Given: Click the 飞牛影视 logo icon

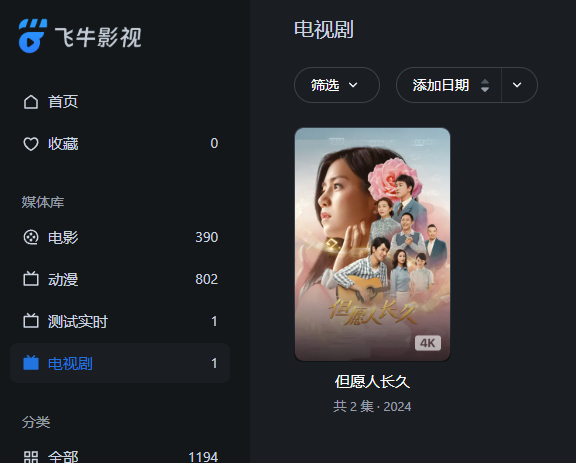Looking at the screenshot, I should pyautogui.click(x=33, y=36).
